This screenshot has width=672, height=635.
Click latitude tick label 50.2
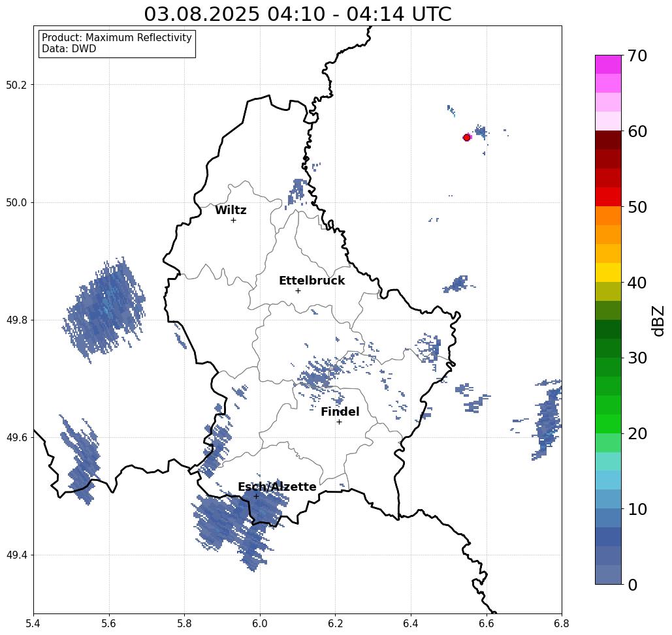[16, 85]
